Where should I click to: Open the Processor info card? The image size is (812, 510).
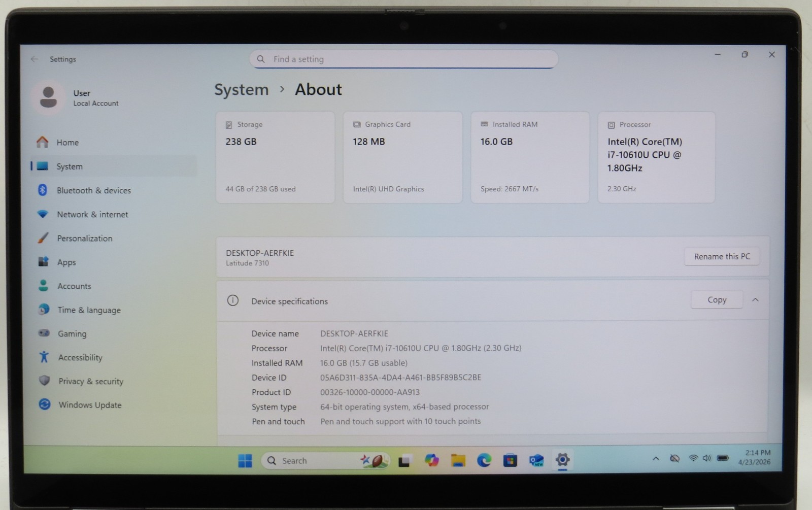(x=657, y=157)
